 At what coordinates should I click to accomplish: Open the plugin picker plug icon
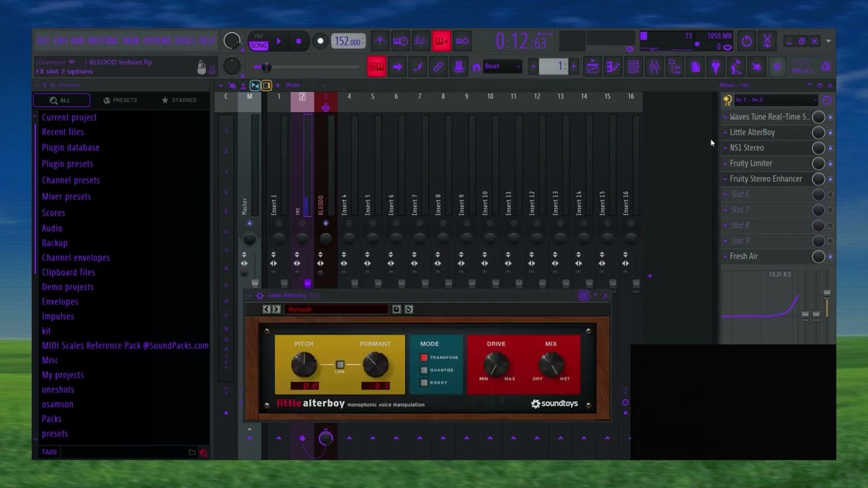[x=715, y=66]
